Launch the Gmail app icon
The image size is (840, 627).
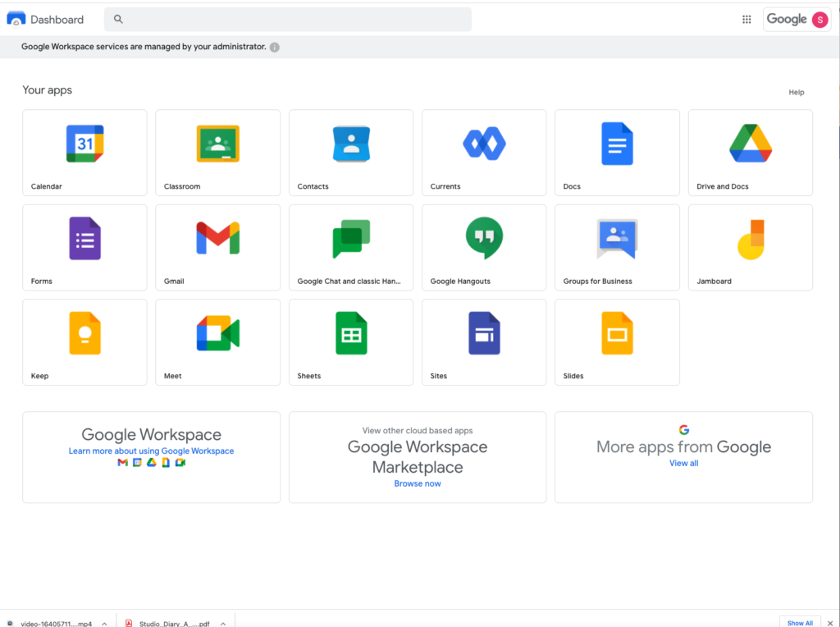217,238
